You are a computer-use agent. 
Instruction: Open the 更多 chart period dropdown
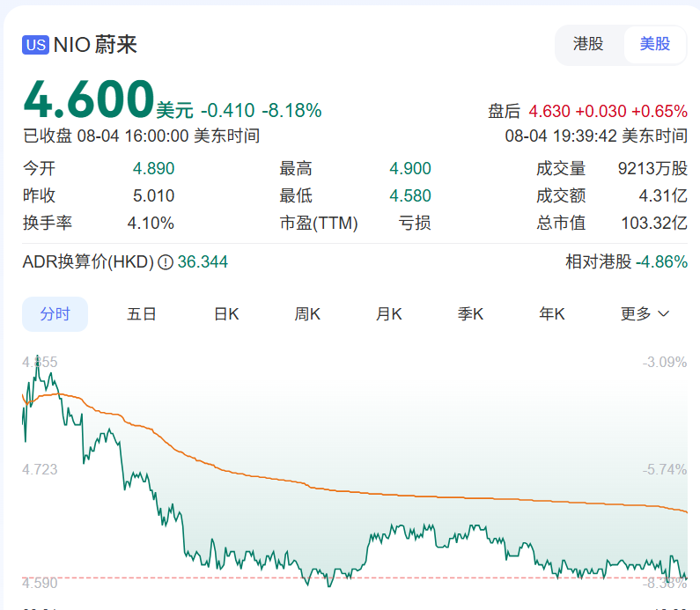pos(645,314)
